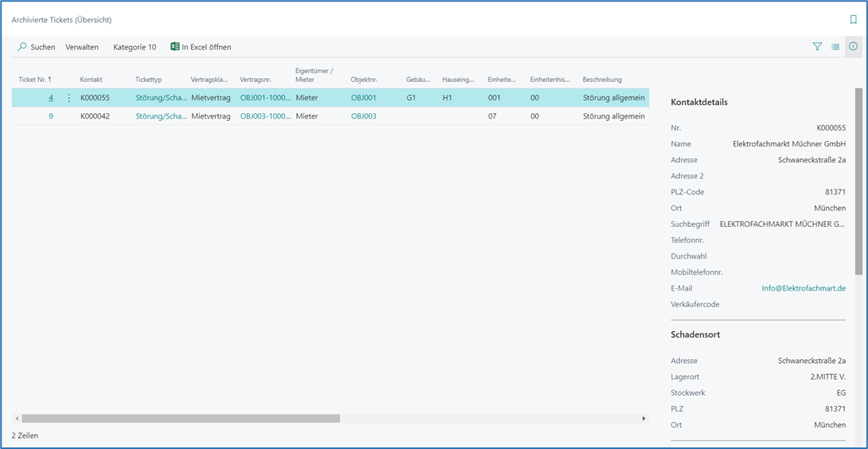This screenshot has width=868, height=449.
Task: Open the Verwalten menu
Action: click(82, 47)
